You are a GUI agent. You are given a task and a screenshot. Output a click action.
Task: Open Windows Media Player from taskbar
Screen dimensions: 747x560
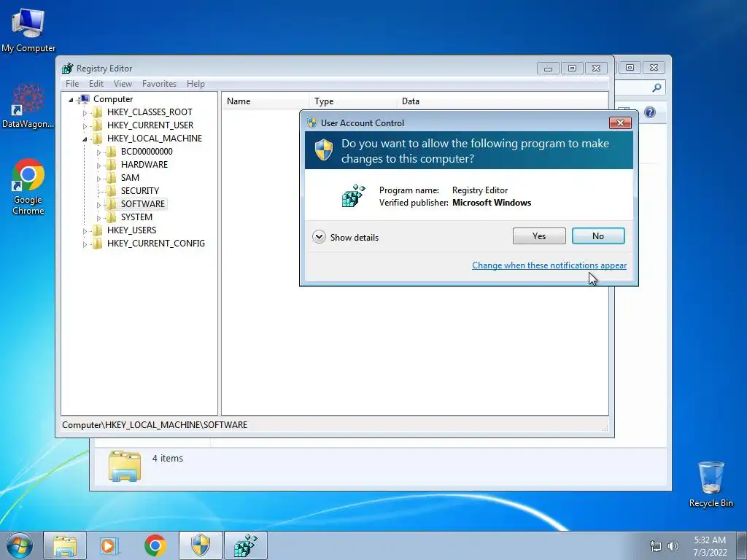click(x=109, y=545)
